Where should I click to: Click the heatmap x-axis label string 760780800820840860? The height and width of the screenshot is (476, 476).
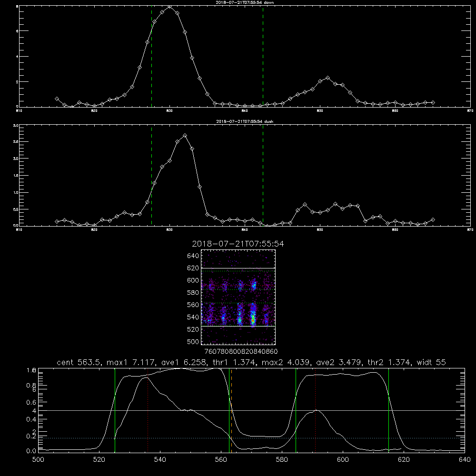[x=241, y=352]
